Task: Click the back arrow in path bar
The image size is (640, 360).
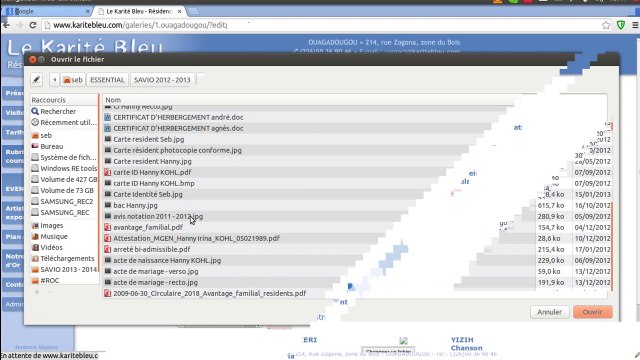Action: click(x=54, y=80)
